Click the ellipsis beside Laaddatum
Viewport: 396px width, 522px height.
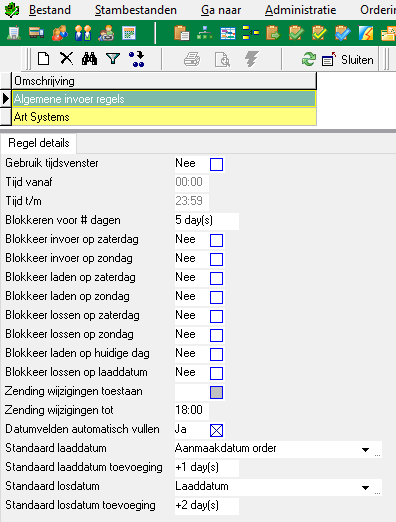[377, 492]
